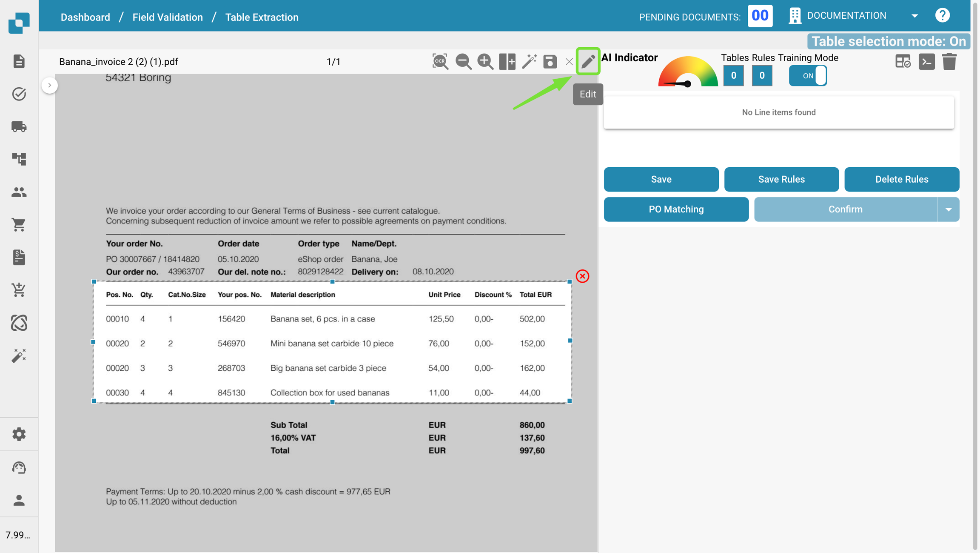
Task: Click the OCR scan toolbar icon
Action: point(440,62)
